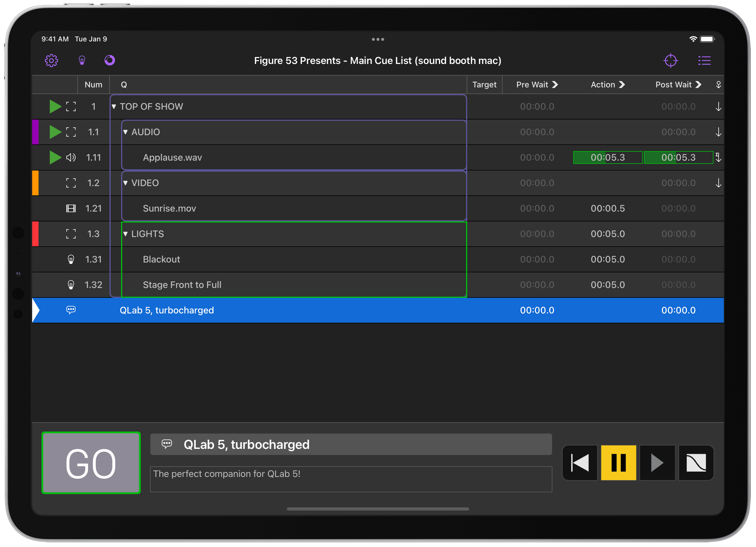
Task: Select the Blackout cue
Action: 378,260
